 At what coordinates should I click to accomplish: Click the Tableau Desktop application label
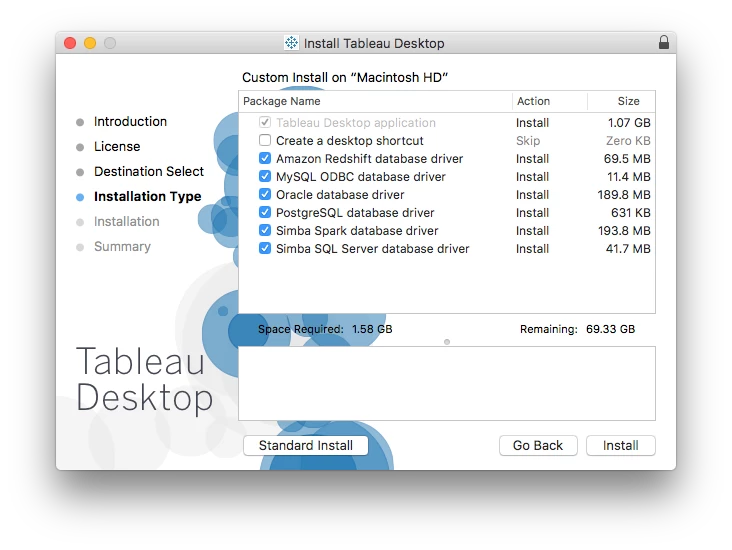point(356,123)
